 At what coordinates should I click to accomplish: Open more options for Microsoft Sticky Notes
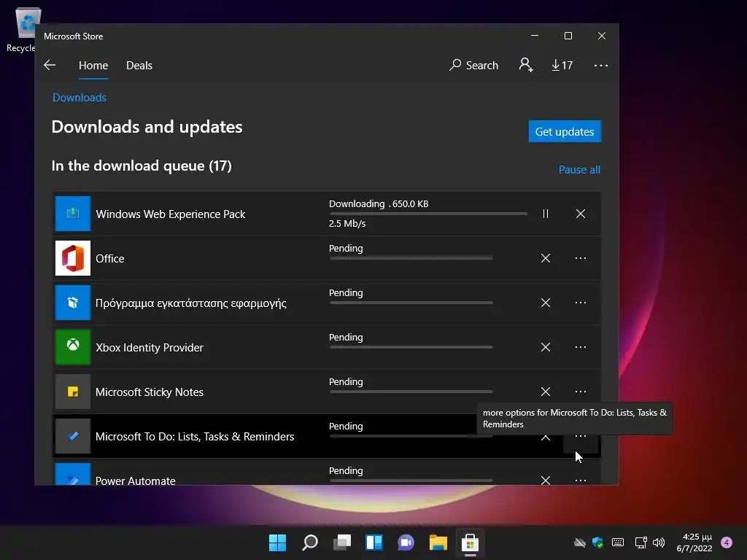[580, 392]
